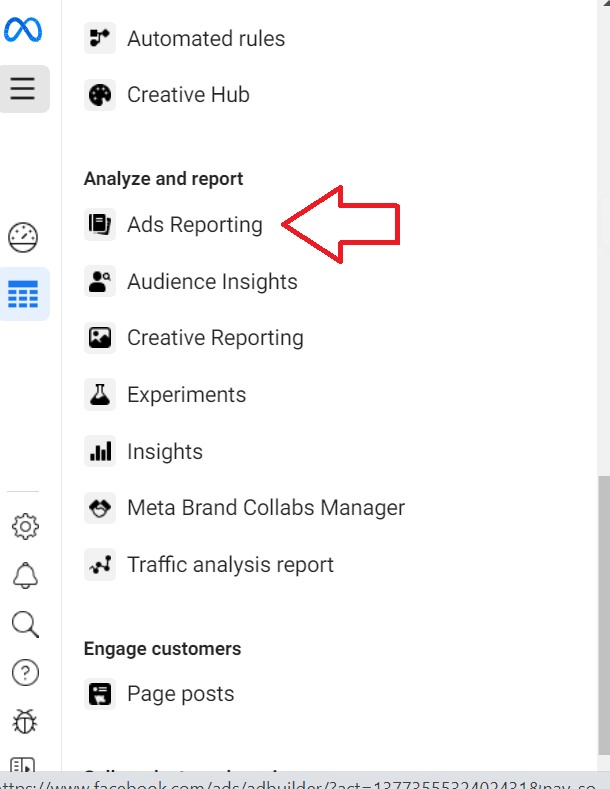The height and width of the screenshot is (789, 610).
Task: Click the Brand Collabs handshake icon
Action: [100, 508]
